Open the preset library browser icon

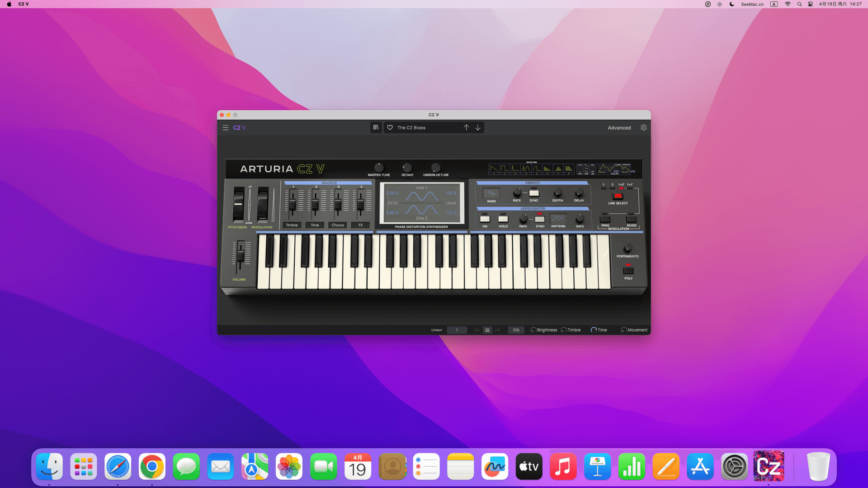pyautogui.click(x=376, y=127)
